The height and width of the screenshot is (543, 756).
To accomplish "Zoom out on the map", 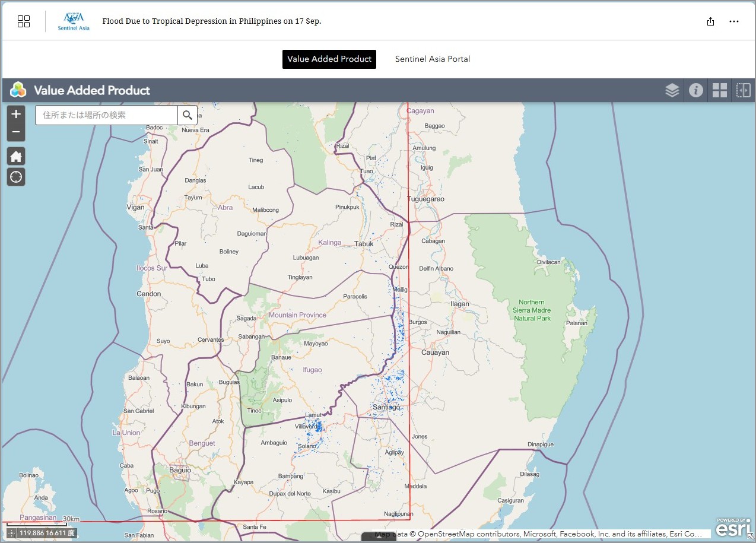I will (16, 132).
